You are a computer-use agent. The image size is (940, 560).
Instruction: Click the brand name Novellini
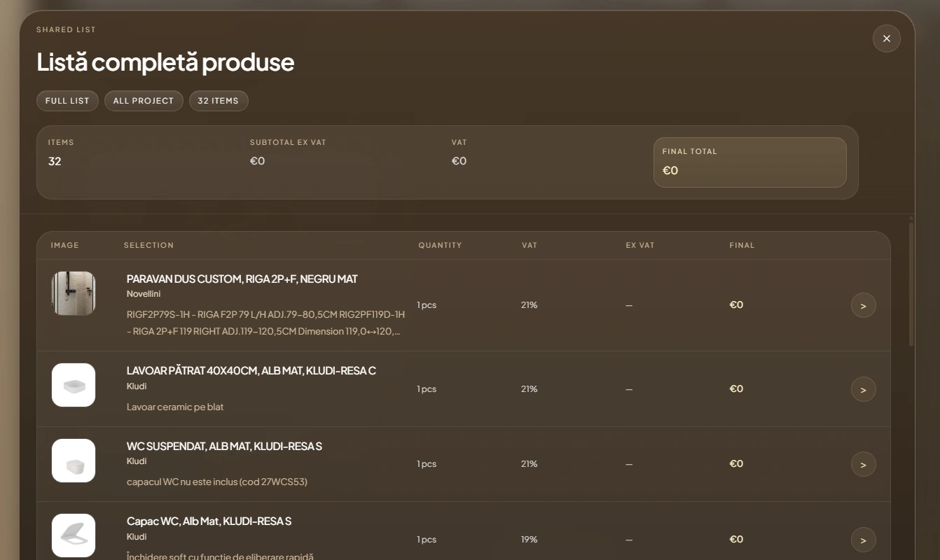[144, 294]
